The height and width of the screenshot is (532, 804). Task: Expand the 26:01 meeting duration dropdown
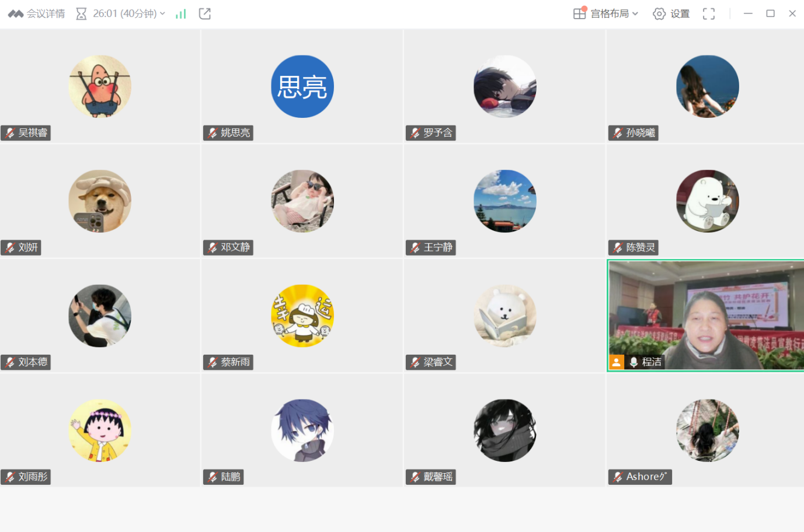click(x=129, y=13)
